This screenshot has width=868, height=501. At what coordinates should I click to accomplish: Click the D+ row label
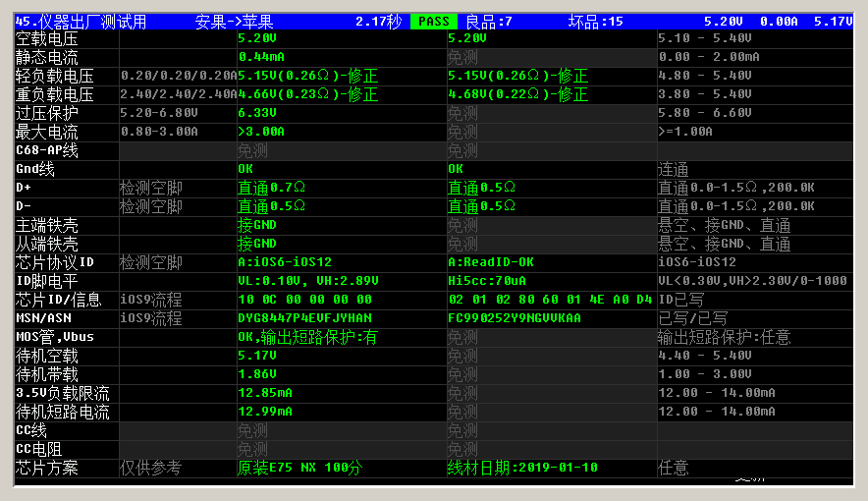27,188
